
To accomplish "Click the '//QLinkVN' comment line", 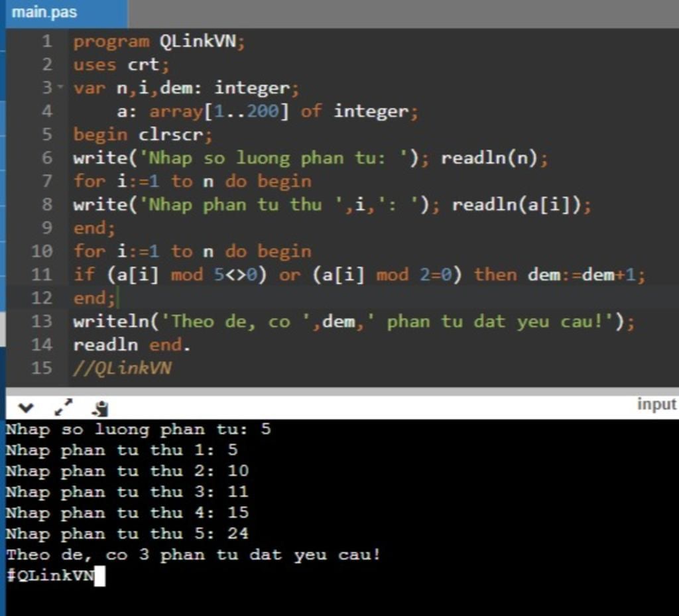I will point(122,369).
